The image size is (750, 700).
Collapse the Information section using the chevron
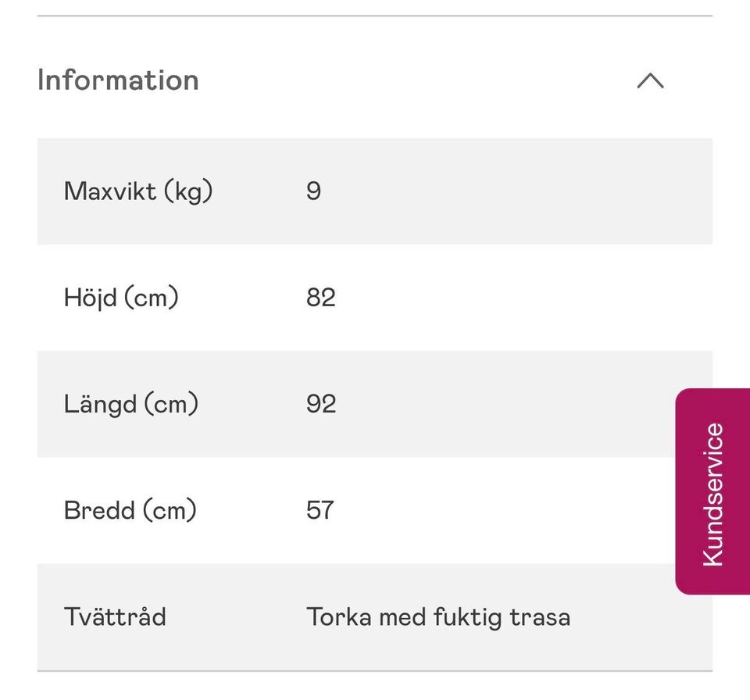click(x=650, y=80)
